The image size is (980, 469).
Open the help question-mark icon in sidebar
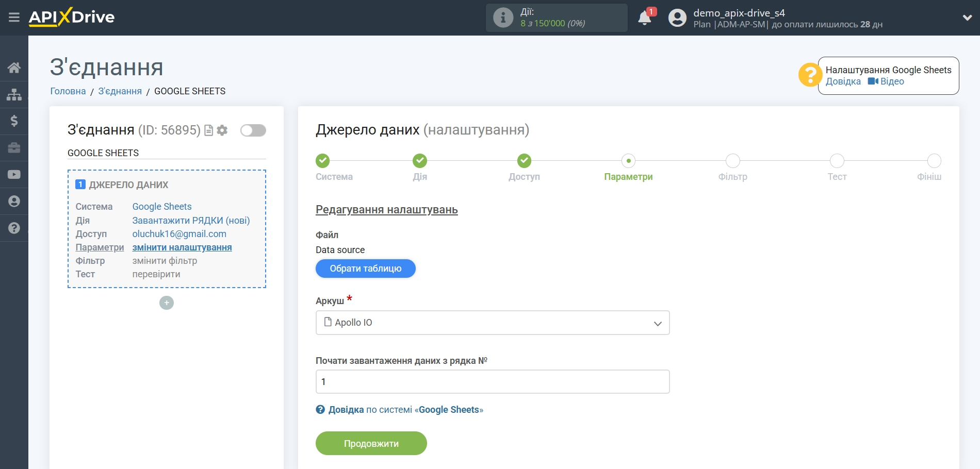pos(14,228)
